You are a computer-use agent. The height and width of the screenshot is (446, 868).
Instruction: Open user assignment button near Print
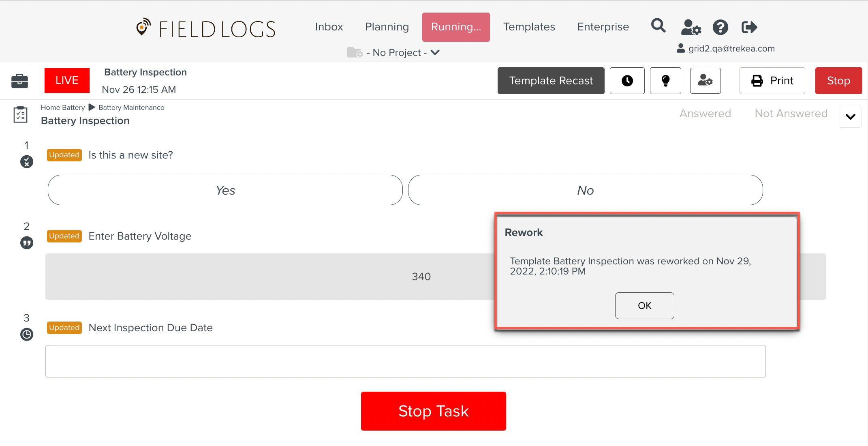pyautogui.click(x=705, y=81)
